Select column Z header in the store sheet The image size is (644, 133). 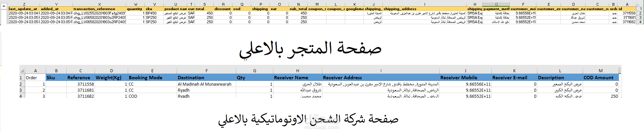pyautogui.click(x=24, y=4)
